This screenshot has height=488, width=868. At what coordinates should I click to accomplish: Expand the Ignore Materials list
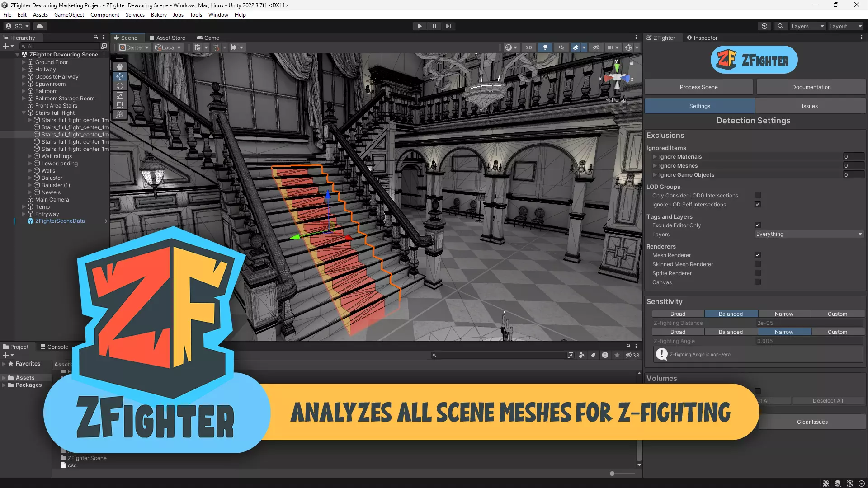pos(655,157)
